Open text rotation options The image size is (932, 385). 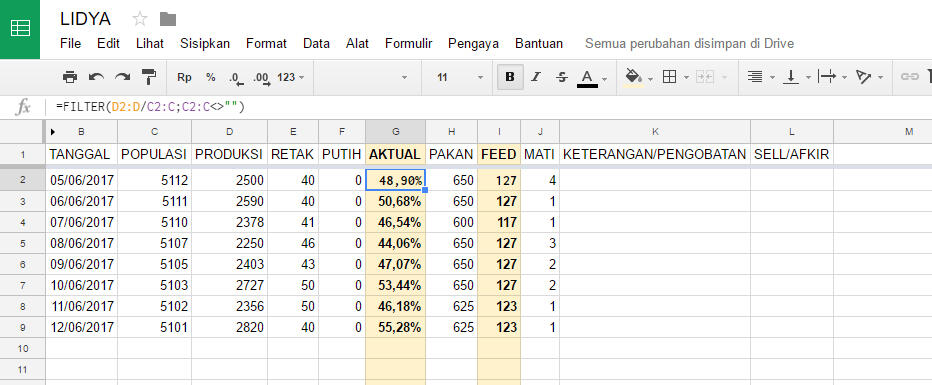click(863, 77)
